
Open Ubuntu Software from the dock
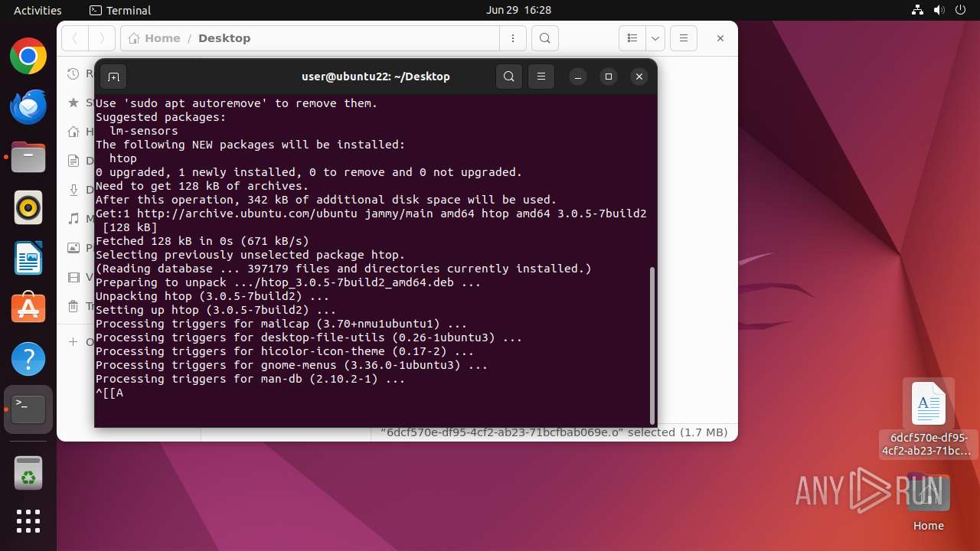point(28,308)
